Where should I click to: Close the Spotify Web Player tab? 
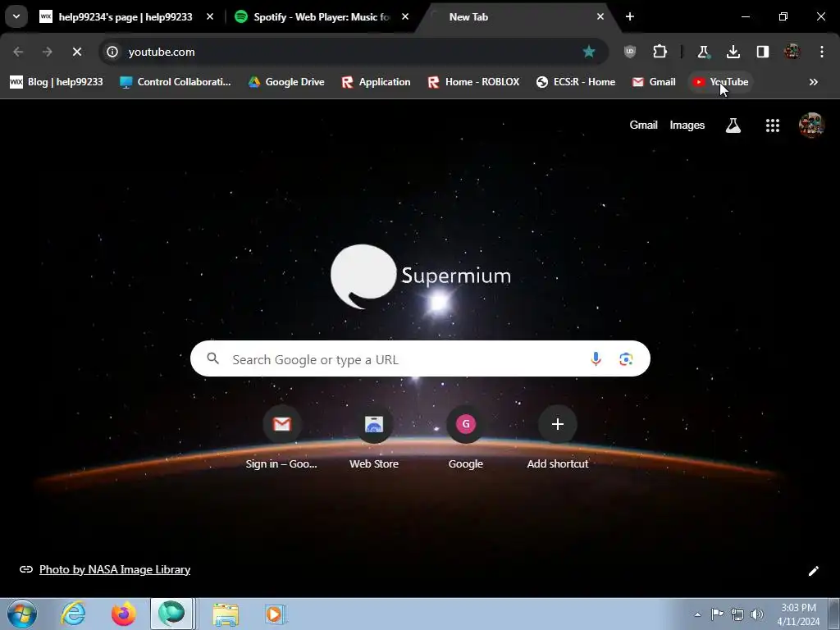pyautogui.click(x=405, y=16)
